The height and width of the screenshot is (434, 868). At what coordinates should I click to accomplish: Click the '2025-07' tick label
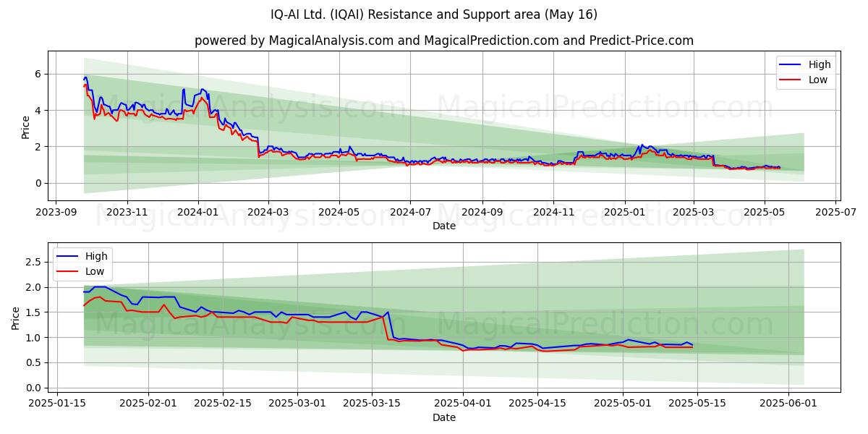(x=835, y=213)
